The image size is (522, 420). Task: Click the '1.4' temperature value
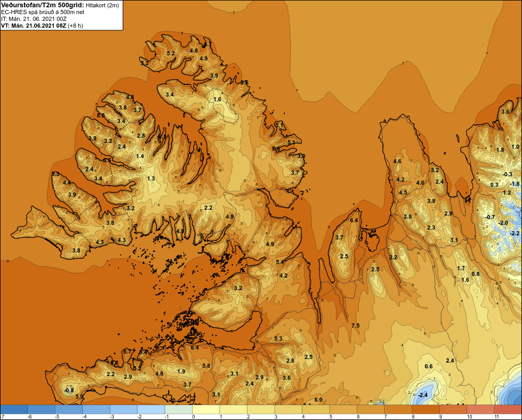tap(140, 156)
